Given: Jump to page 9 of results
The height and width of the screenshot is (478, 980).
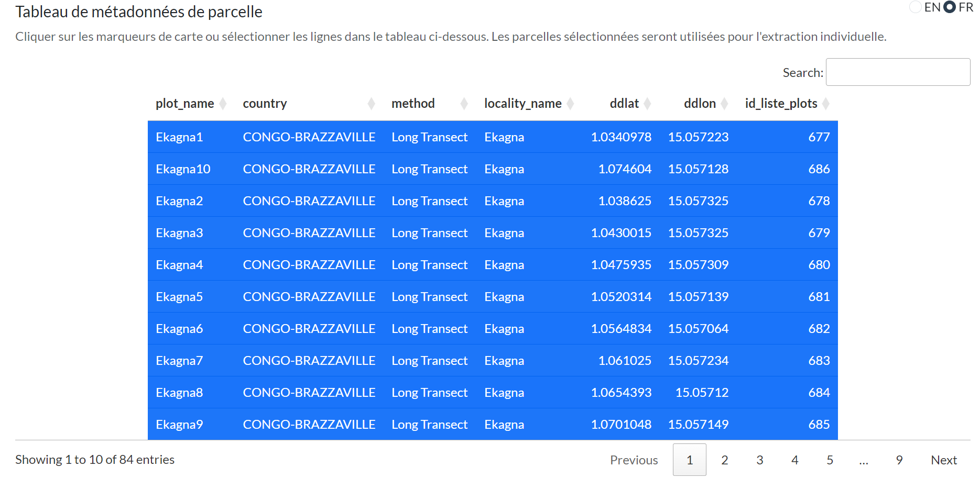Looking at the screenshot, I should click(899, 460).
